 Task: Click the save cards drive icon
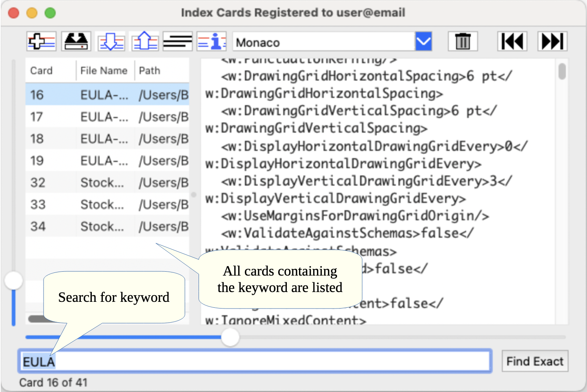click(x=76, y=42)
